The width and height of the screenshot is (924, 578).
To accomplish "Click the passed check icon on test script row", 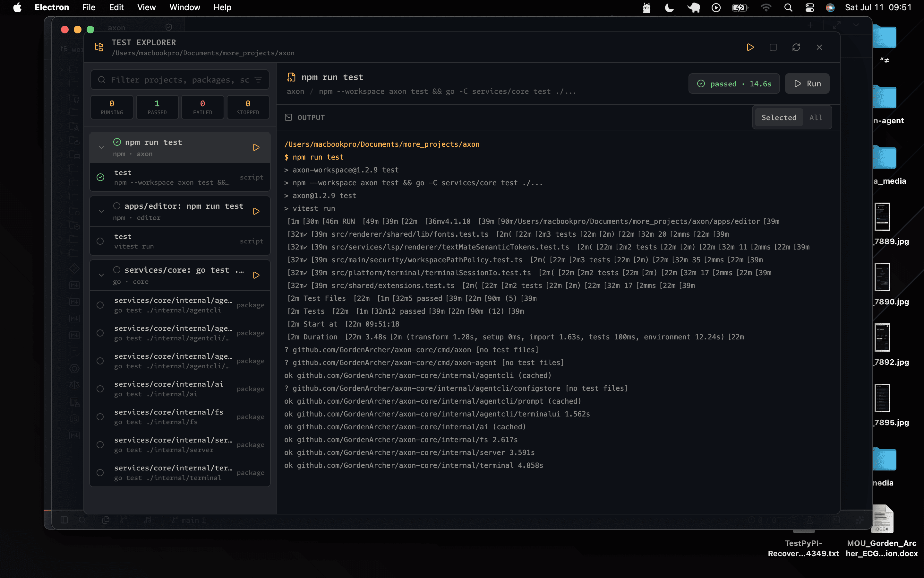I will tap(100, 177).
